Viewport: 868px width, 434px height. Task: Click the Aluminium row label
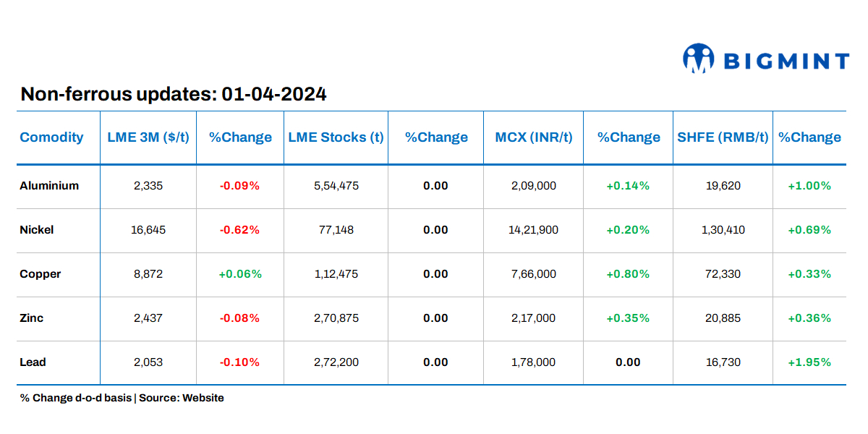49,186
